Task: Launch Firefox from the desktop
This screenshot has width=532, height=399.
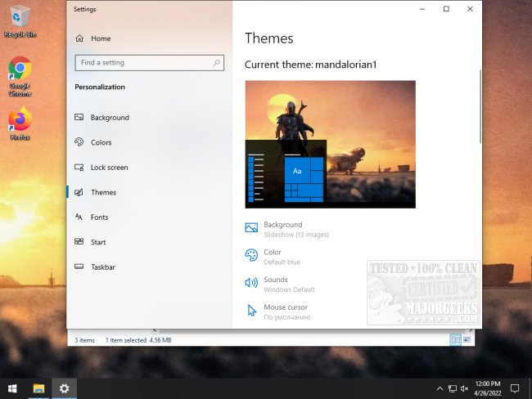Action: pos(20,123)
